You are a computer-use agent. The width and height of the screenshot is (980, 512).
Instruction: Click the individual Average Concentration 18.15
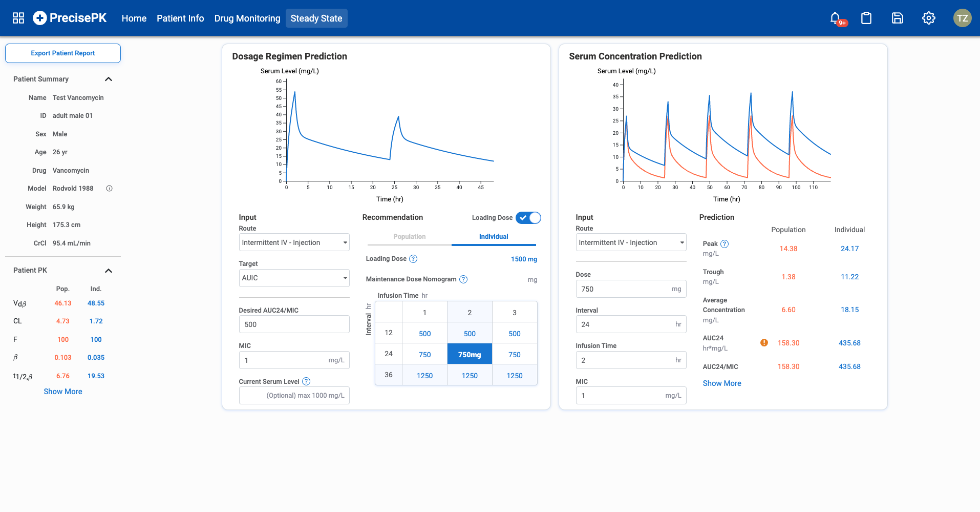click(849, 310)
